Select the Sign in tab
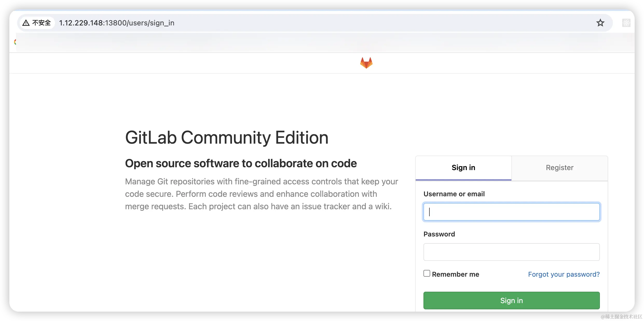Screen dimensions: 644x321 [x=463, y=168]
